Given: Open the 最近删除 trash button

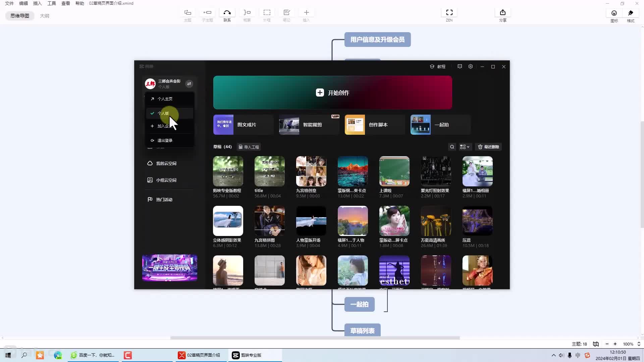Looking at the screenshot, I should (x=488, y=147).
